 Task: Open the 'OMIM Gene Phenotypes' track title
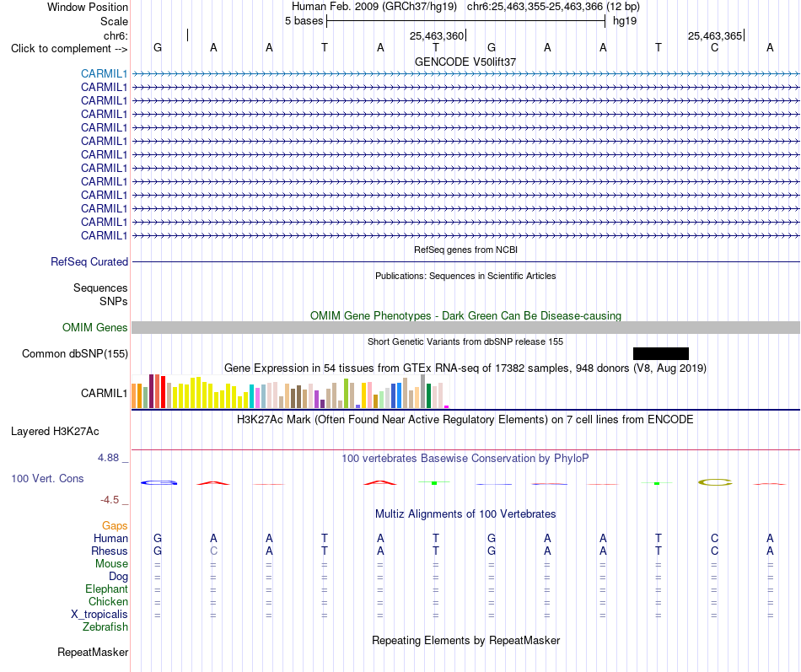[465, 316]
